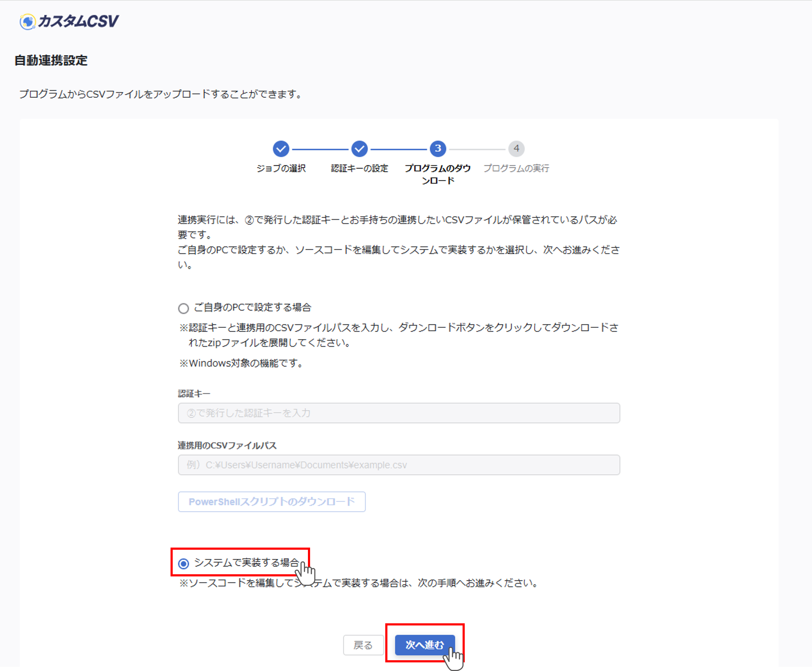This screenshot has width=812, height=671.
Task: Click the ジョブの選択 step label
Action: coord(281,168)
